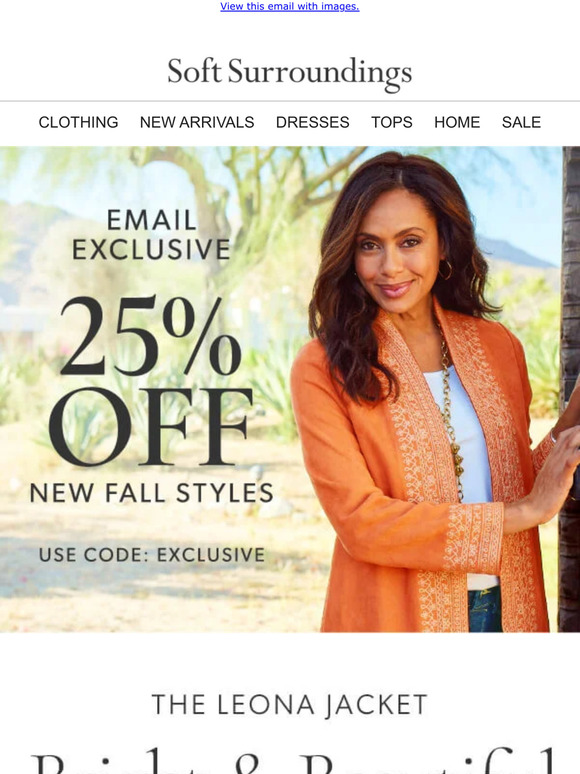Open the CLOTHING navigation item
Image resolution: width=580 pixels, height=774 pixels.
click(x=78, y=122)
